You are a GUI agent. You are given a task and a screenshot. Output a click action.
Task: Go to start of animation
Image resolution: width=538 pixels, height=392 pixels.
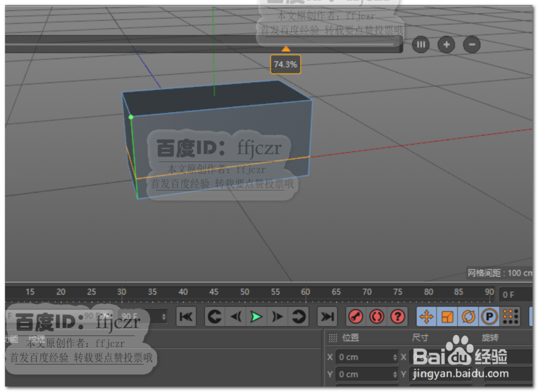(x=186, y=317)
